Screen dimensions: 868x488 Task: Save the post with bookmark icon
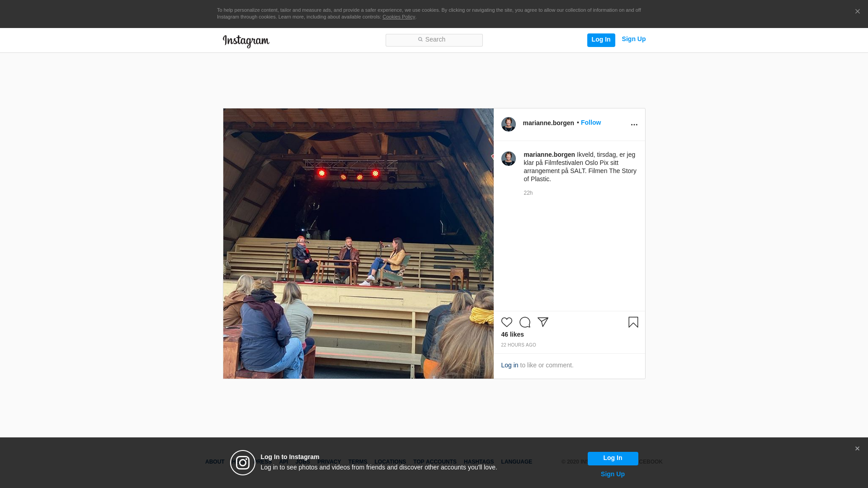pos(633,322)
